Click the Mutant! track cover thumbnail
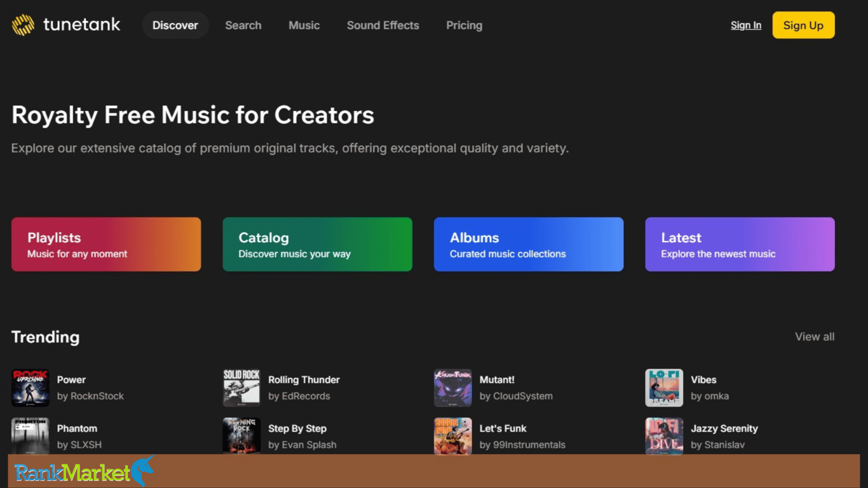The height and width of the screenshot is (488, 868). [x=453, y=388]
